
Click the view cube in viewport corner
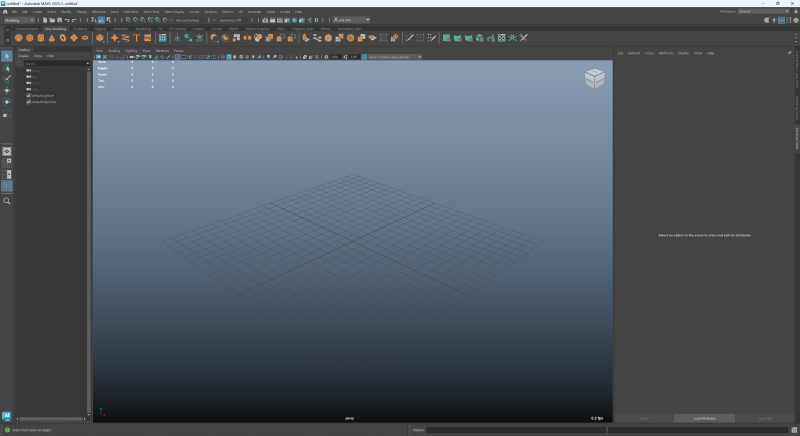594,79
